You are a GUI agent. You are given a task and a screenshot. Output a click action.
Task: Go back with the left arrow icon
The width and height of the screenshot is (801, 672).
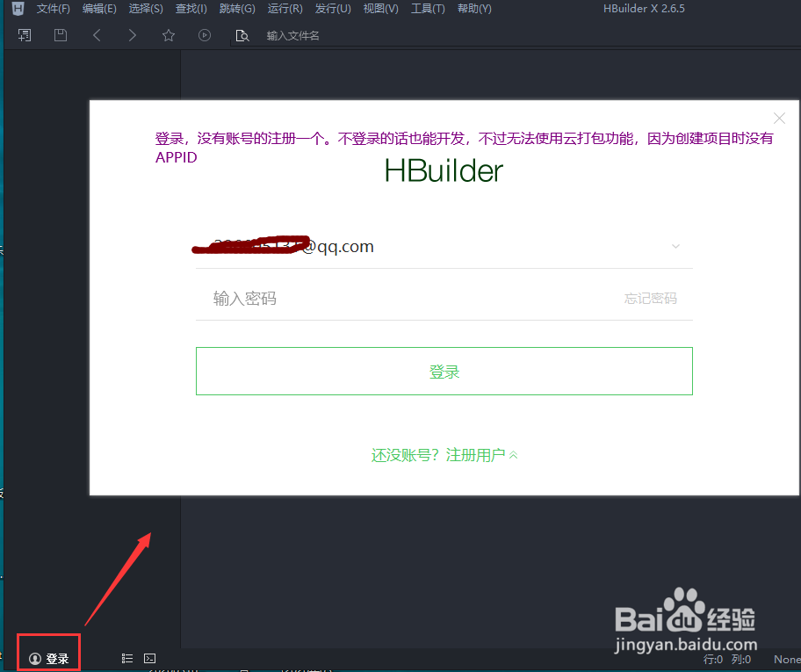point(97,35)
